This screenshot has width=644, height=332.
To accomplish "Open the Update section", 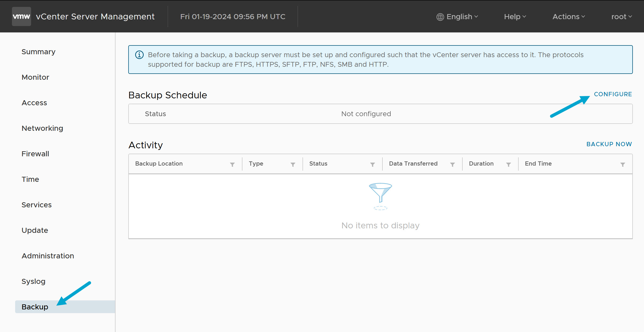I will 35,230.
